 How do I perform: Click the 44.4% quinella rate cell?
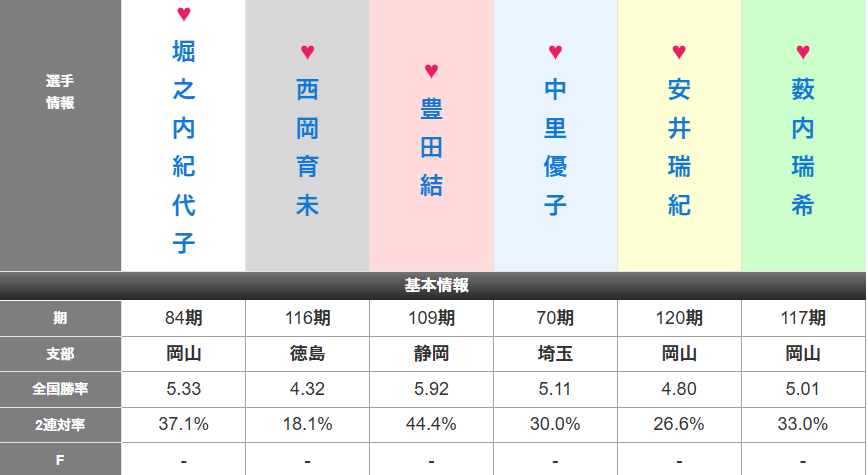tap(431, 425)
